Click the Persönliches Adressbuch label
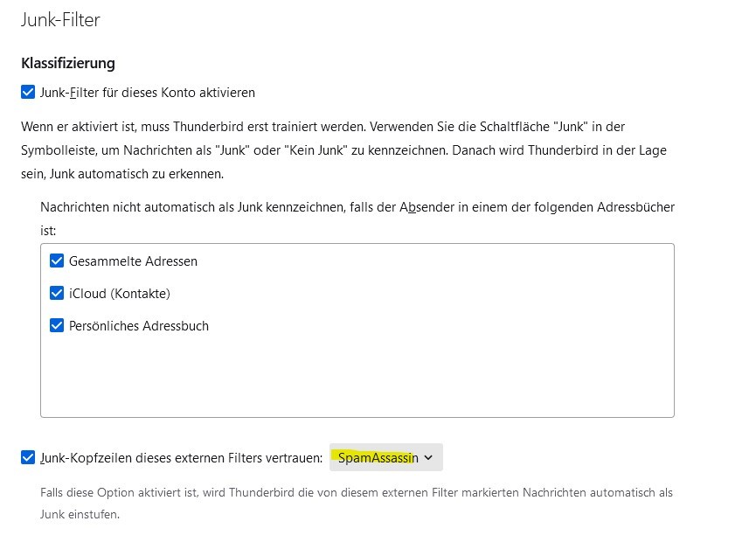756x556 pixels. pyautogui.click(x=140, y=326)
